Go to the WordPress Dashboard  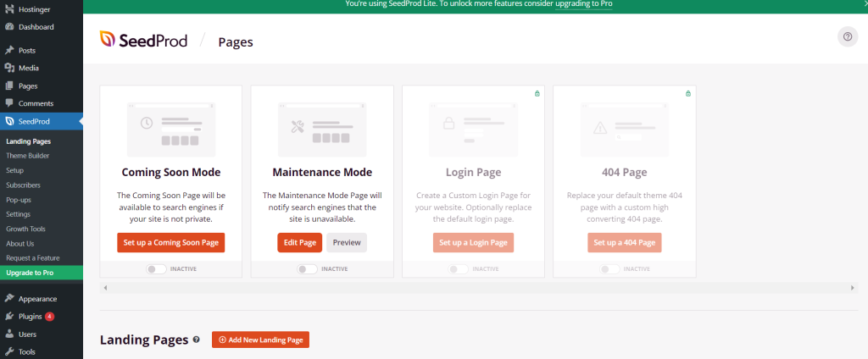pyautogui.click(x=36, y=27)
